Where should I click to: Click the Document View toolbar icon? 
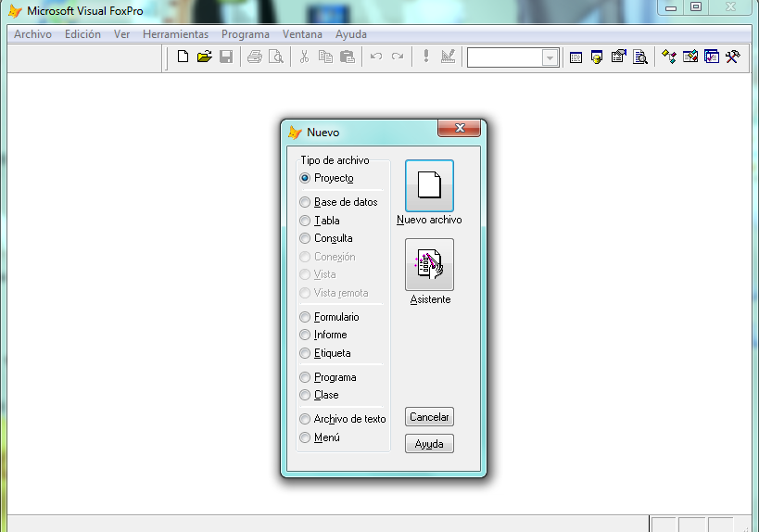640,57
